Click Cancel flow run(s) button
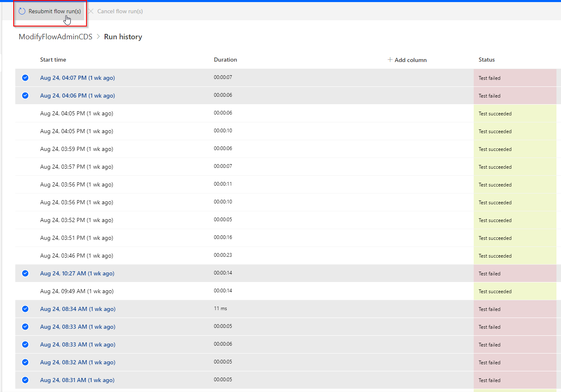 point(115,11)
